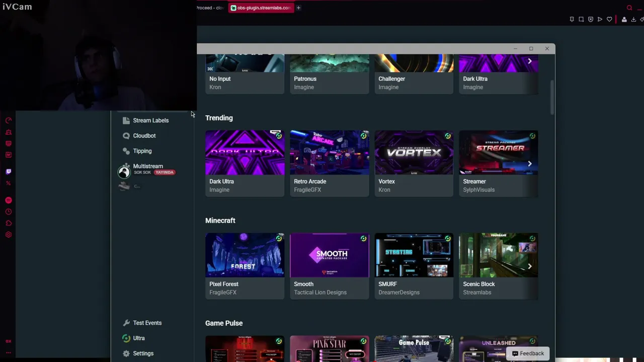The height and width of the screenshot is (362, 644).
Task: Open Multistream menu item
Action: coord(148,166)
